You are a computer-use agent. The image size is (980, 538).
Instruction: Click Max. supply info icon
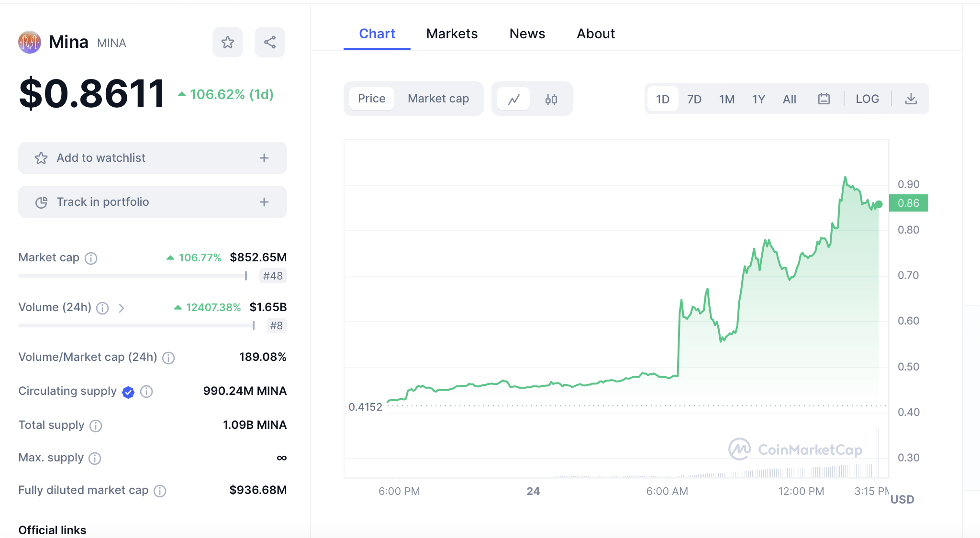[95, 459]
